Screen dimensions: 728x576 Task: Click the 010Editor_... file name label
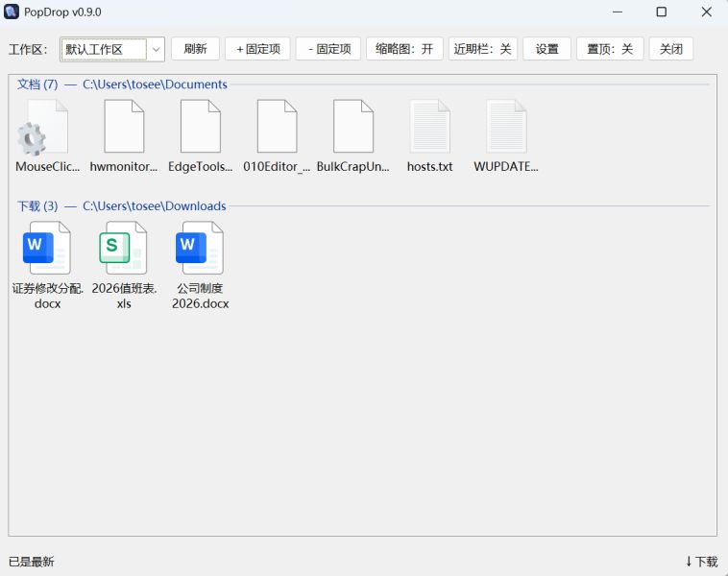point(277,167)
